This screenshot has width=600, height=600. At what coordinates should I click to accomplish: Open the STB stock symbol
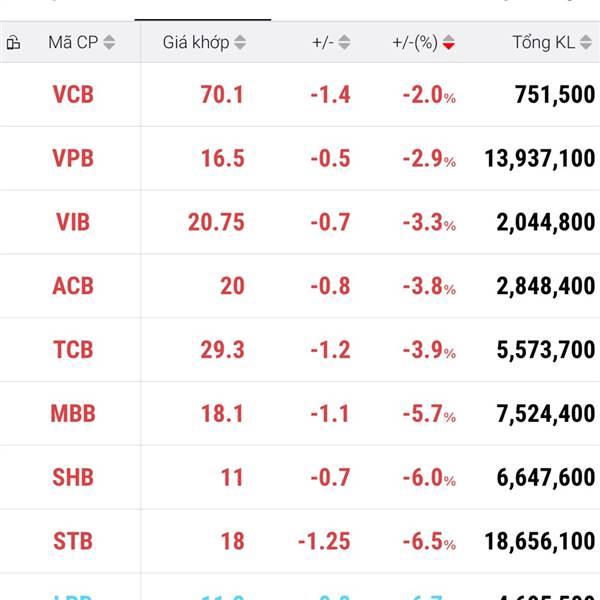click(73, 541)
